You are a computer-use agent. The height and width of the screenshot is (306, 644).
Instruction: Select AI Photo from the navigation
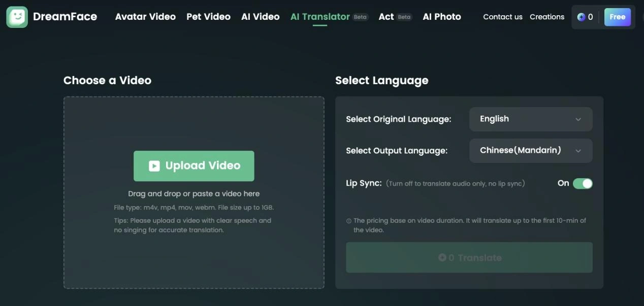[x=441, y=16]
